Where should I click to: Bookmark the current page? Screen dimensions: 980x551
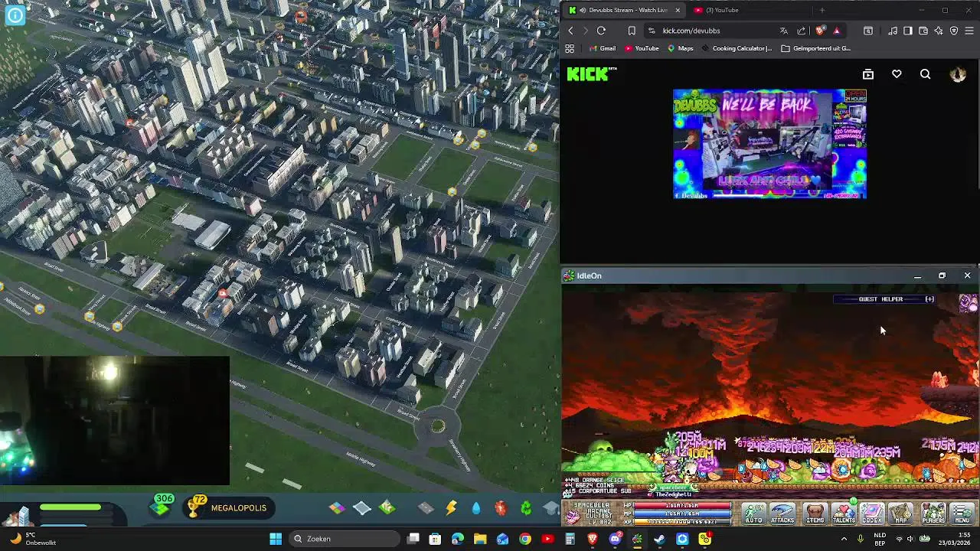click(x=632, y=31)
